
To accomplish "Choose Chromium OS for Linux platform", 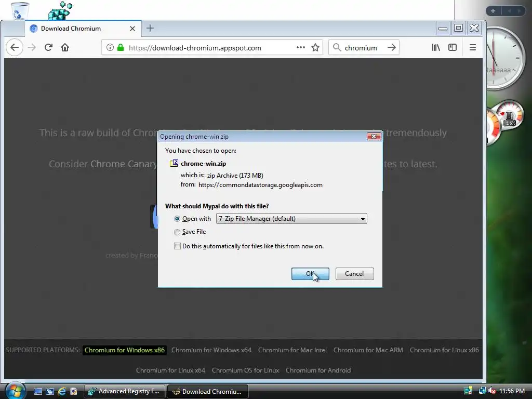I will point(245,370).
